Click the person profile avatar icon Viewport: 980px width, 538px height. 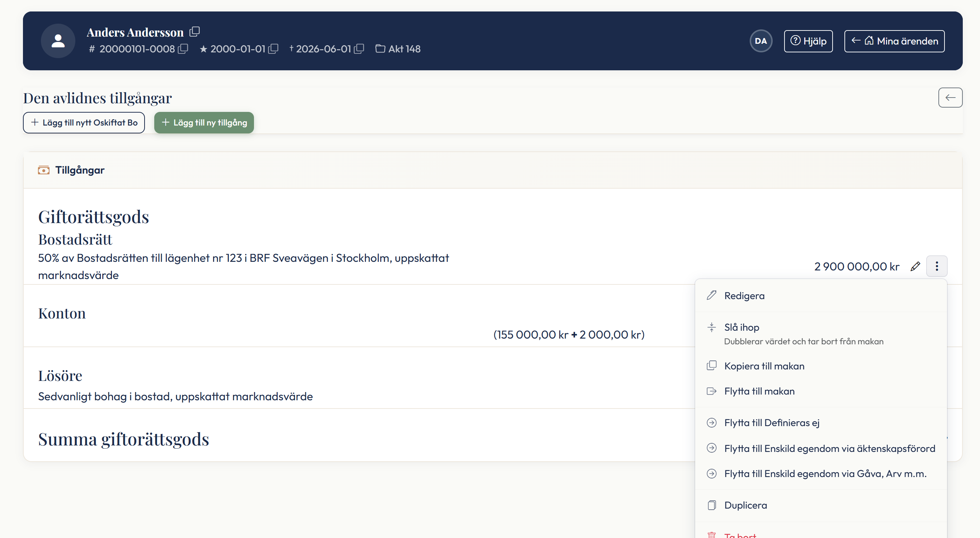58,41
